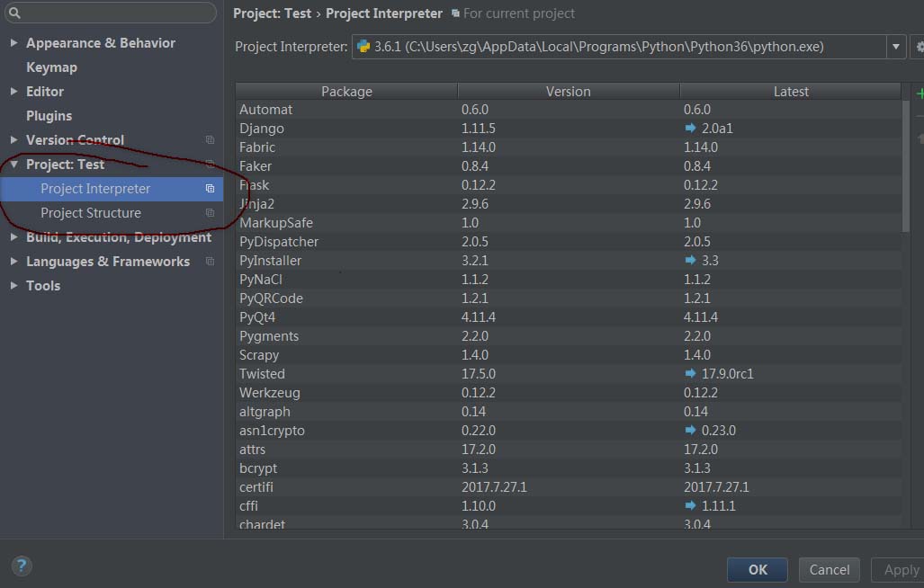Expand Appearance & Behavior section

[x=13, y=43]
